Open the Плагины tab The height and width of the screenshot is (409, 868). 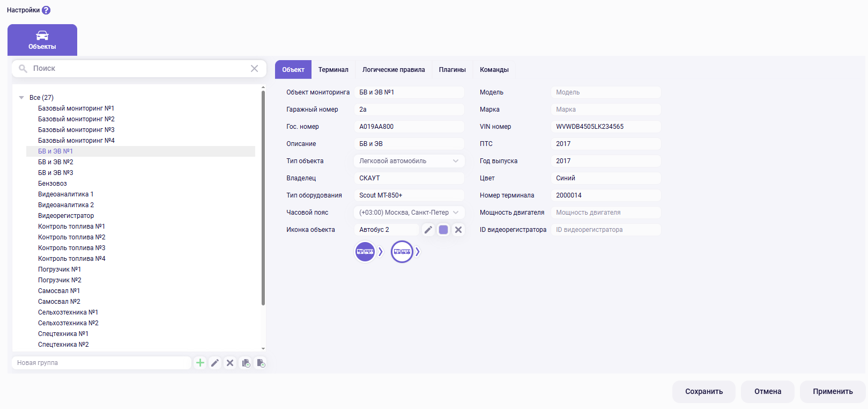452,70
